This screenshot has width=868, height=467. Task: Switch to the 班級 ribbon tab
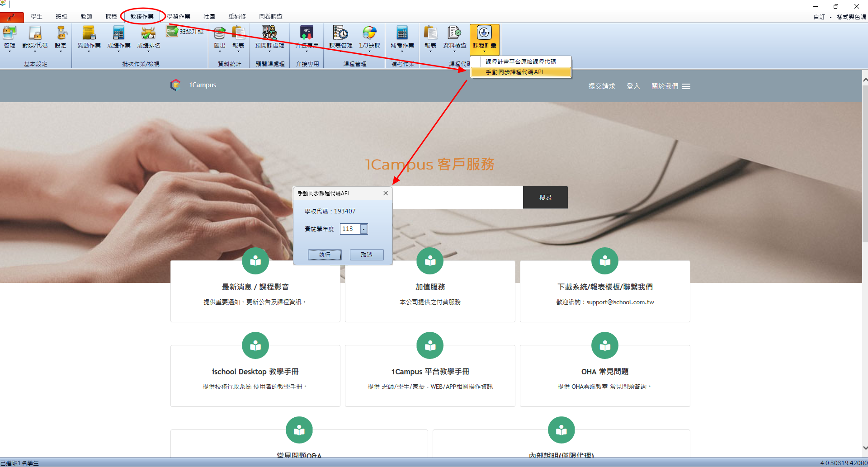(x=61, y=17)
